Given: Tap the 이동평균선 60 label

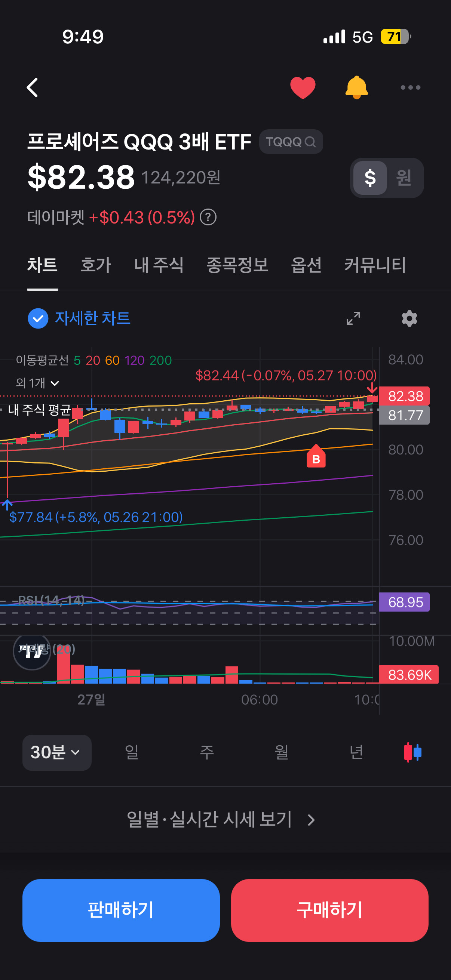Looking at the screenshot, I should (112, 360).
